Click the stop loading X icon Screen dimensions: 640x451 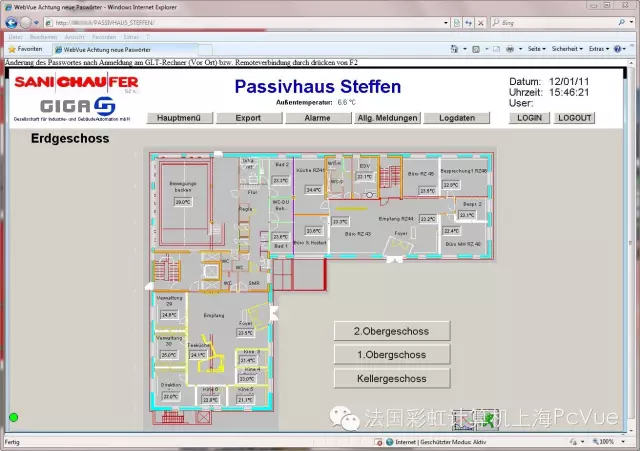click(x=481, y=23)
